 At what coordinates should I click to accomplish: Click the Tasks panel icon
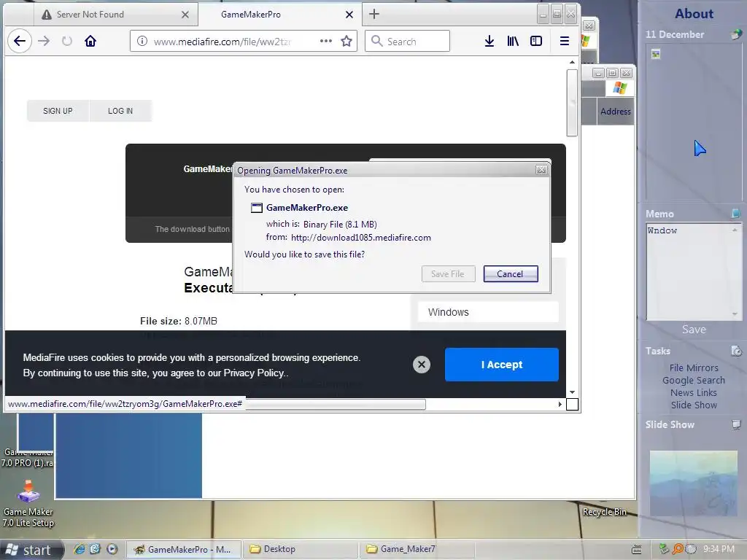coord(737,351)
